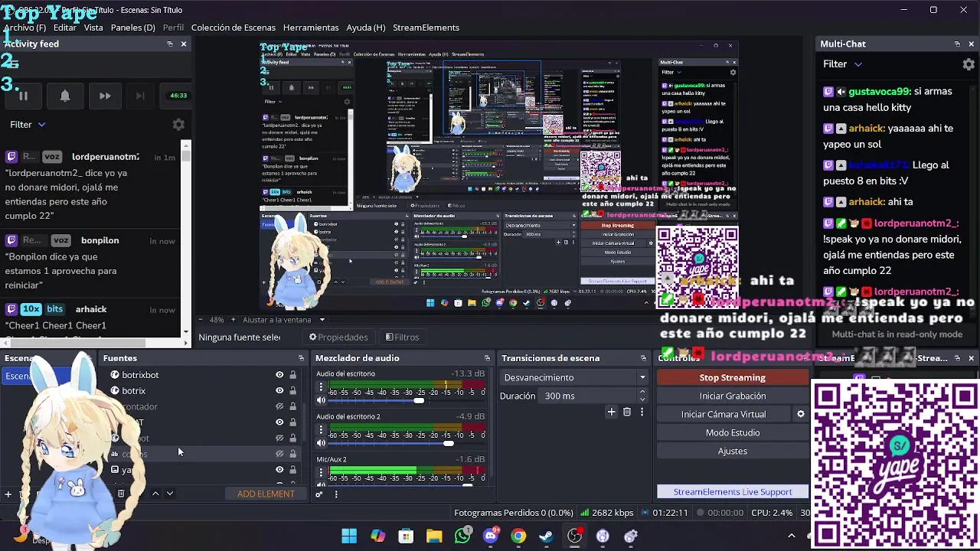This screenshot has width=980, height=551.
Task: Move selected source up arrow
Action: (x=155, y=494)
